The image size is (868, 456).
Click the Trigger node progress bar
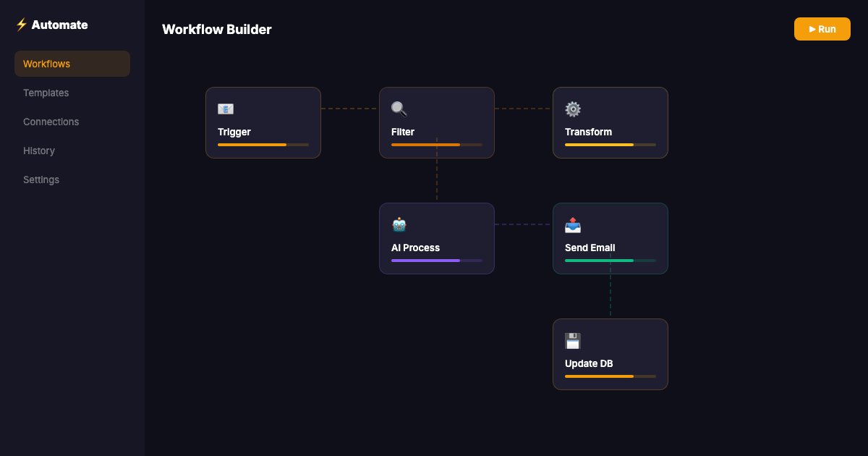click(263, 145)
